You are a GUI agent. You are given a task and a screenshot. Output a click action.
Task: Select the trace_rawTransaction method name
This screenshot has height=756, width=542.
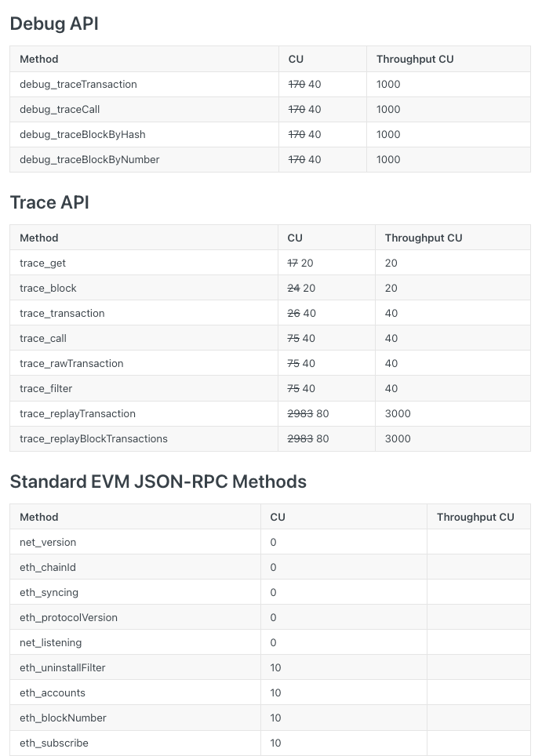click(x=71, y=363)
